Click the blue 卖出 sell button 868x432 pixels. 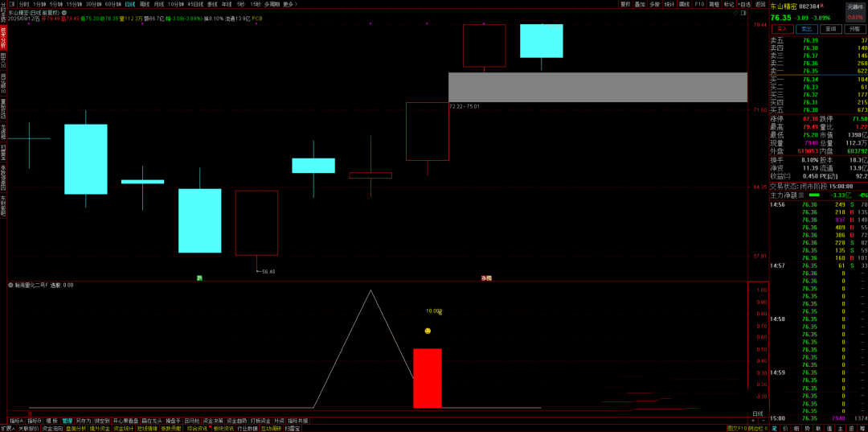pos(807,29)
